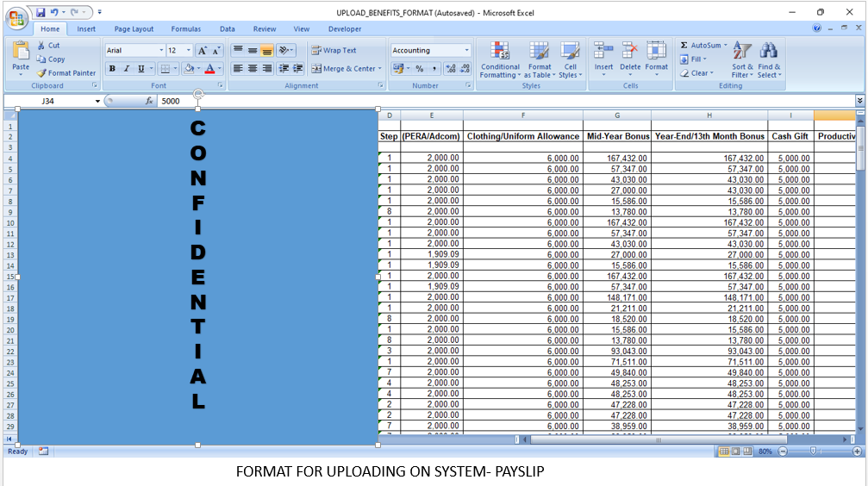Toggle Italic formatting
This screenshot has width=868, height=486.
pos(127,69)
